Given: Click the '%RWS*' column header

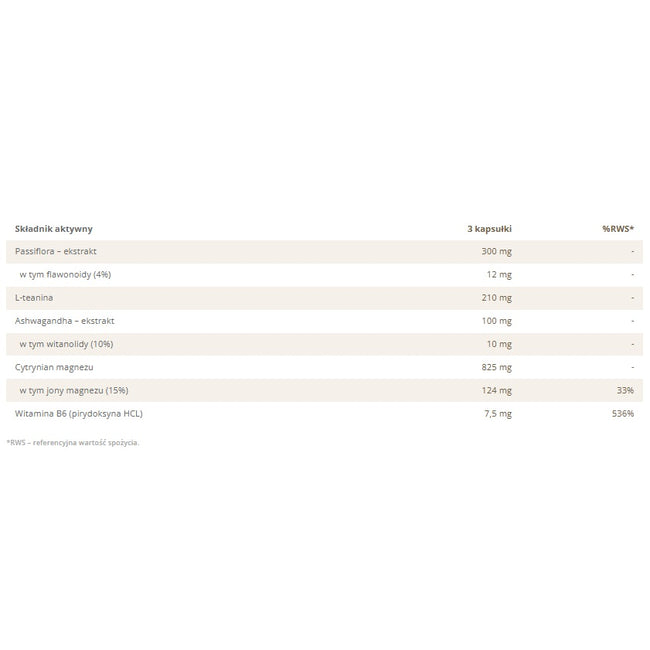Looking at the screenshot, I should [x=618, y=229].
